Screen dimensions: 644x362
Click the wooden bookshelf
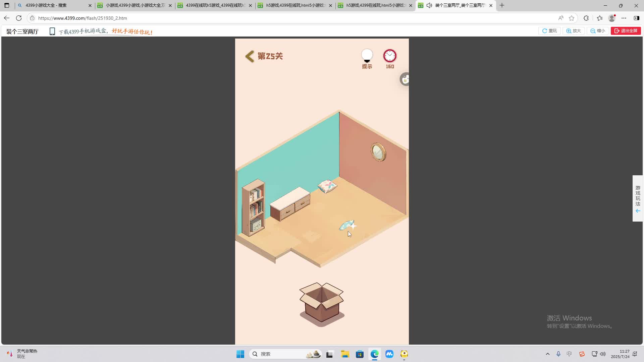coord(254,208)
